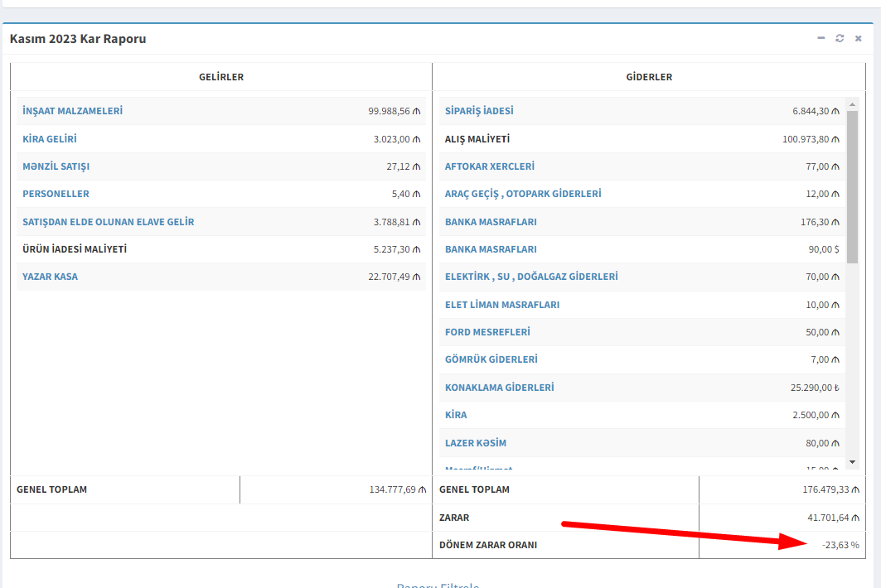View the KONAKLAMA GİDERLERİ expense
The width and height of the screenshot is (881, 588).
click(x=499, y=388)
